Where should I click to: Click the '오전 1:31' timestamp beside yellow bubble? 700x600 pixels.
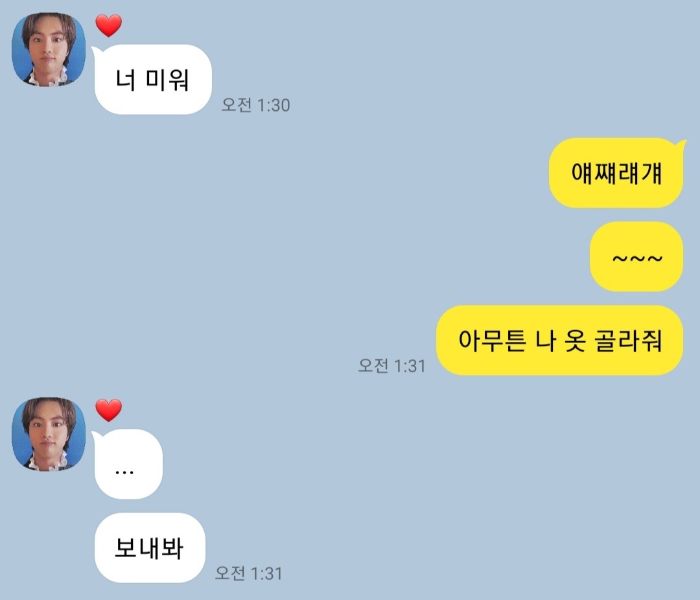point(391,366)
